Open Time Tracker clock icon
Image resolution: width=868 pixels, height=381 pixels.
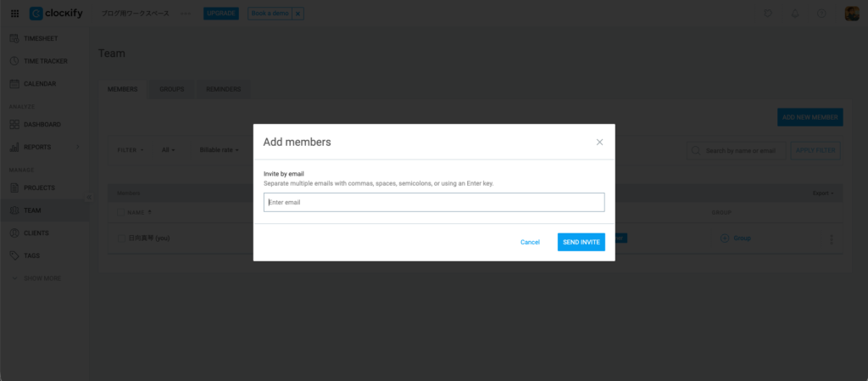click(14, 61)
